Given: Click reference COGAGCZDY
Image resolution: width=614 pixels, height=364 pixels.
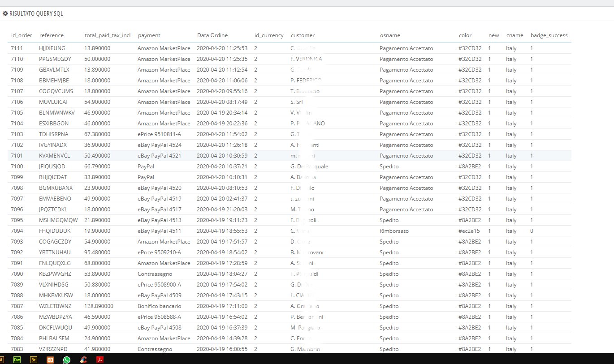Looking at the screenshot, I should pyautogui.click(x=55, y=241).
